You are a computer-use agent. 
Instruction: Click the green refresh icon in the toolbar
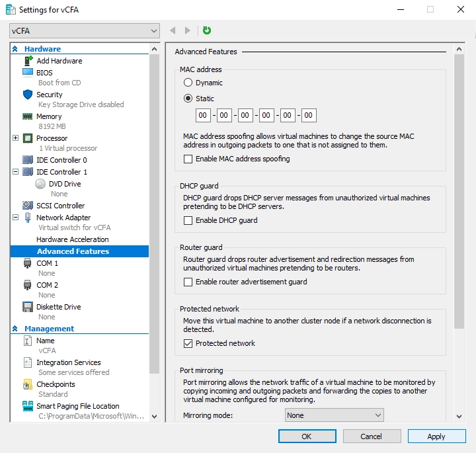pos(207,30)
